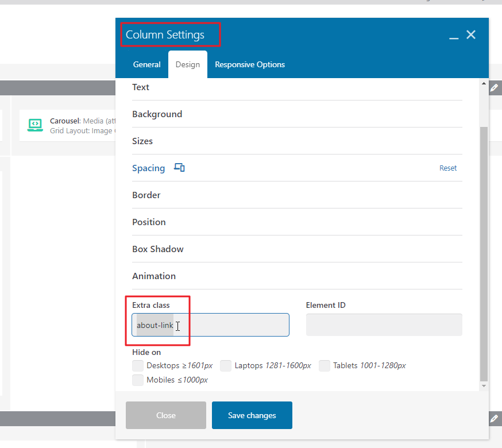Screen dimensions: 502x448
Task: Click the Reset link for Spacing
Action: click(x=448, y=168)
